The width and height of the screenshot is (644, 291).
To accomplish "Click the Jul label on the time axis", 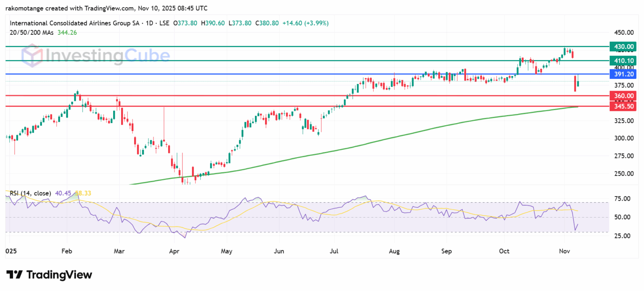I will tap(334, 251).
